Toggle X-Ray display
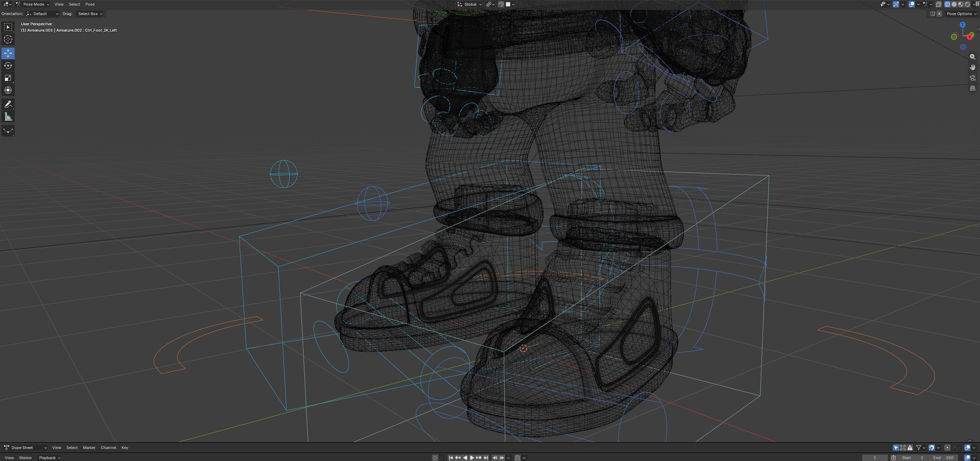The width and height of the screenshot is (980, 461). pyautogui.click(x=939, y=4)
